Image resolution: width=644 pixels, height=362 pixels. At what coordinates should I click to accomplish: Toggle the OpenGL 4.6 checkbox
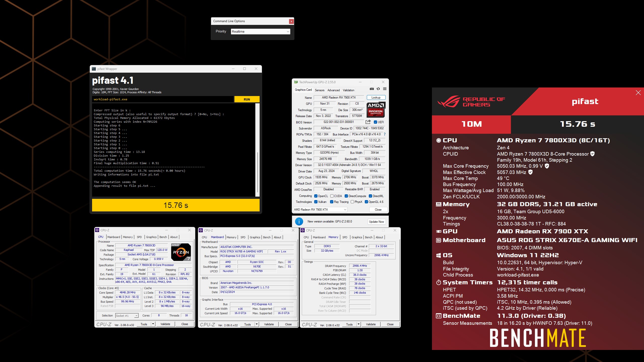(x=366, y=202)
